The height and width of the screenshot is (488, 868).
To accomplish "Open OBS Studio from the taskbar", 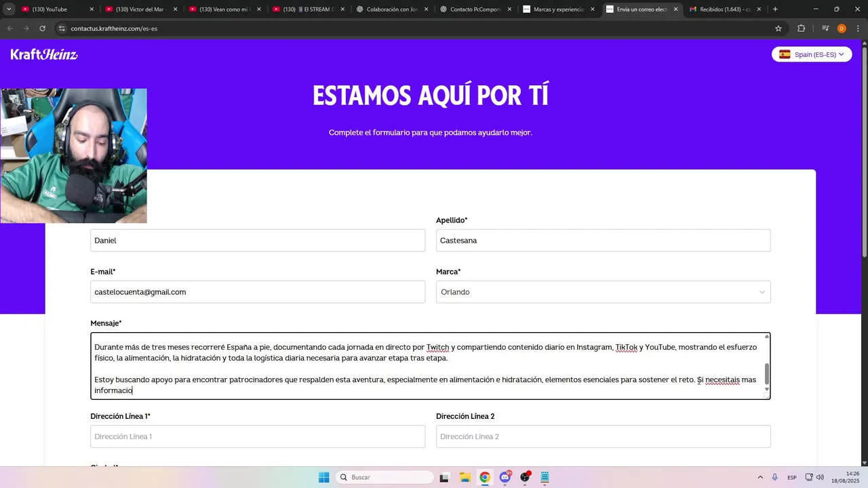I will click(525, 477).
